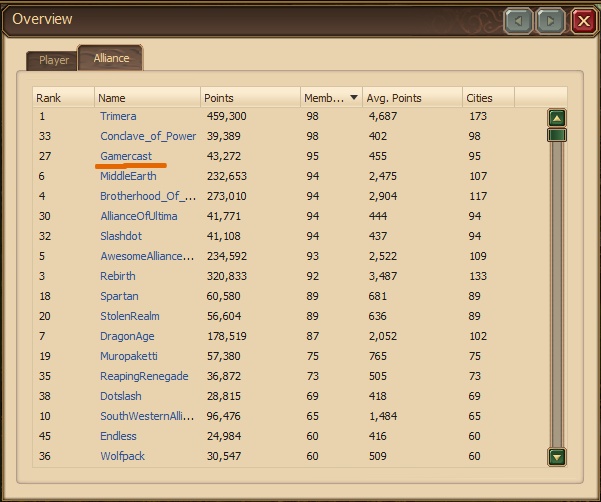The height and width of the screenshot is (502, 601).
Task: Click the average points value 3,487
Action: pos(383,276)
